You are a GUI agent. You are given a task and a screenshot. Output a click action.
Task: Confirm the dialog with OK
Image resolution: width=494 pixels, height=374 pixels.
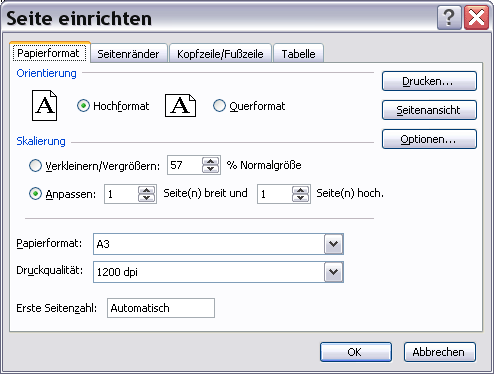tap(356, 352)
